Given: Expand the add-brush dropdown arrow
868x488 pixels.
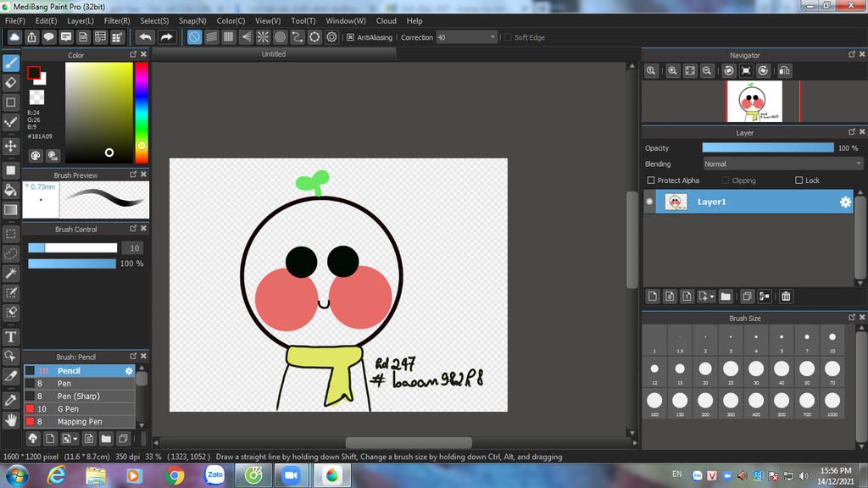Looking at the screenshot, I should click(x=75, y=440).
